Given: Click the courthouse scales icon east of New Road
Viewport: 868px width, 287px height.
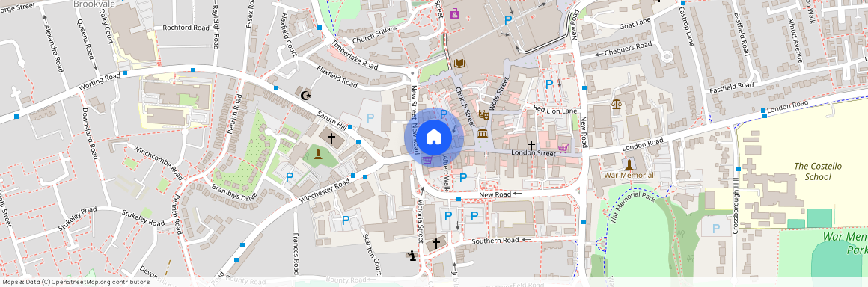Looking at the screenshot, I should point(616,103).
